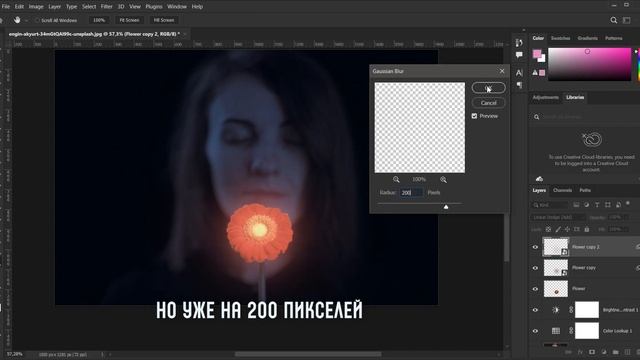Open the Filter menu

tap(107, 7)
